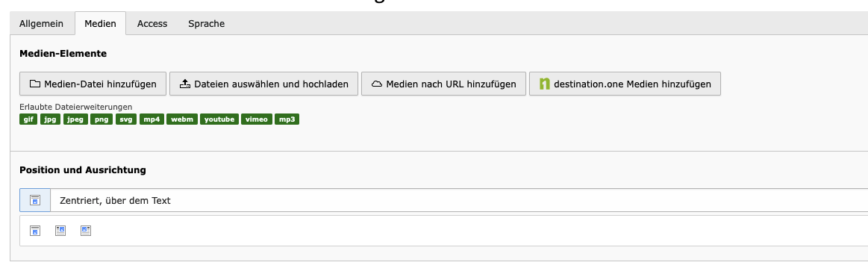Switch to the Access tab
The image size is (868, 277).
pyautogui.click(x=152, y=24)
